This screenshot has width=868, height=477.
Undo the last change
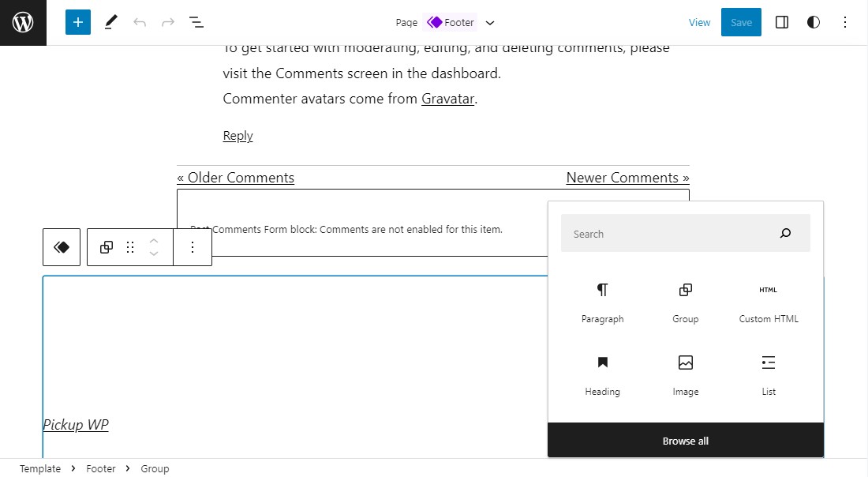click(x=140, y=22)
